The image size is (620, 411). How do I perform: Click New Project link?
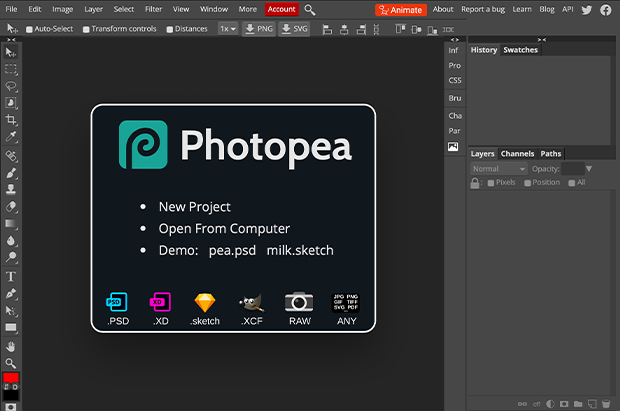195,207
